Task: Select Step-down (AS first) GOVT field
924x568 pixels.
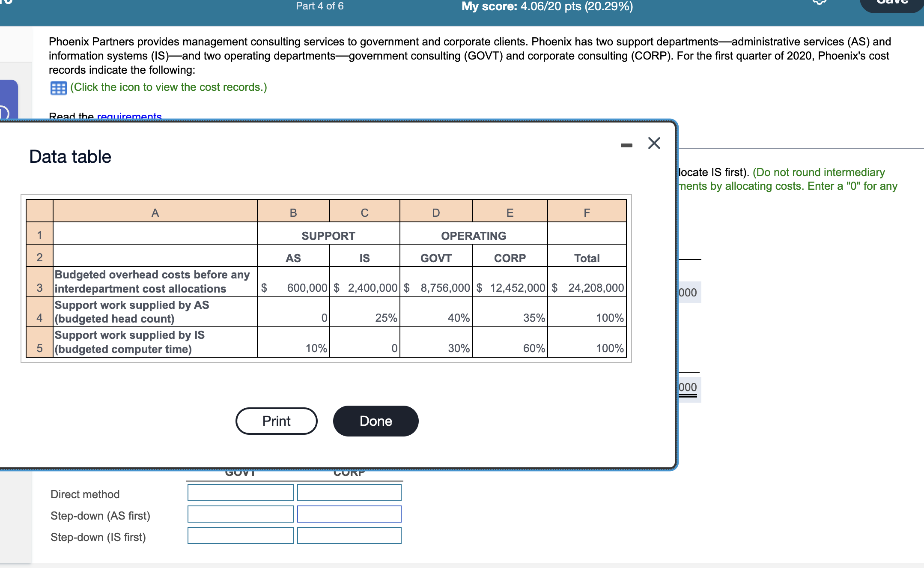Action: pyautogui.click(x=240, y=514)
